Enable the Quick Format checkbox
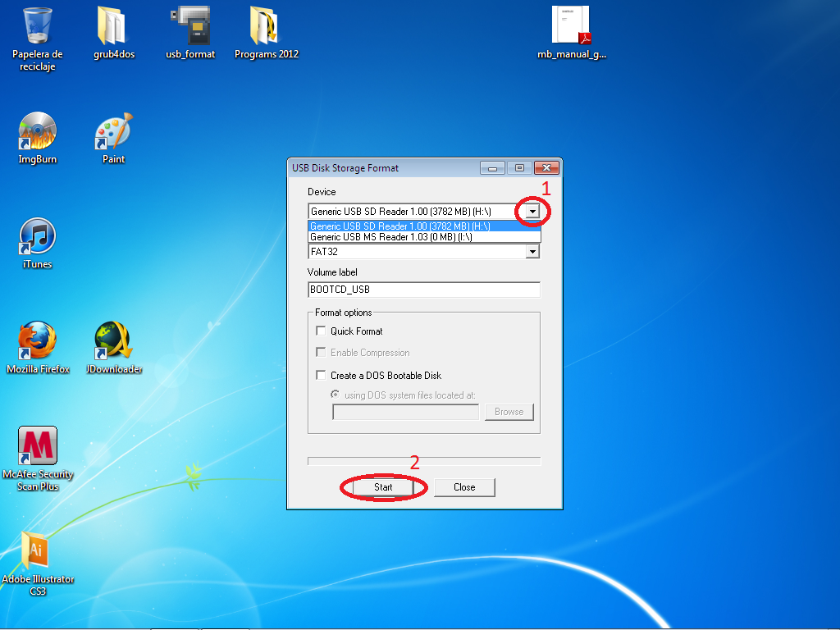Image resolution: width=840 pixels, height=630 pixels. [x=321, y=331]
